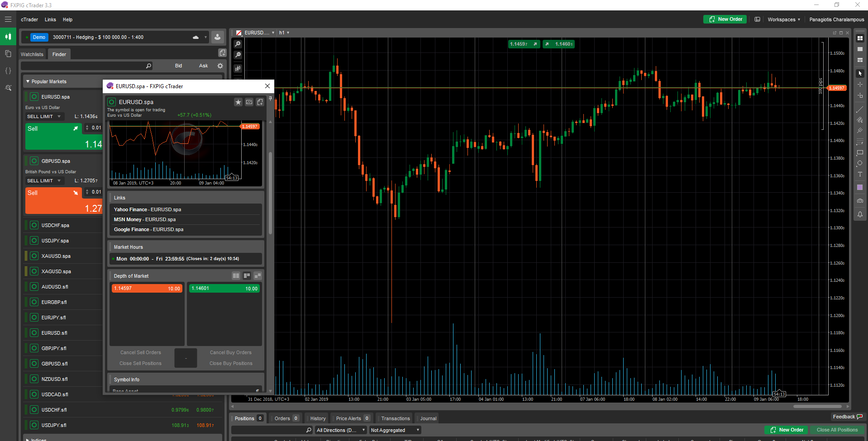Open the Orders tab
Image resolution: width=868 pixels, height=441 pixels.
tap(286, 418)
